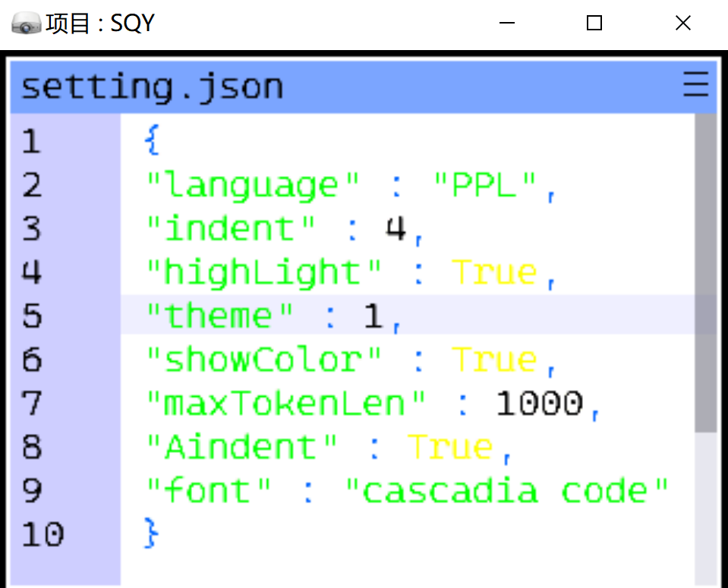Screen dimensions: 728x588
Task: Click the indent value 4
Action: click(396, 229)
